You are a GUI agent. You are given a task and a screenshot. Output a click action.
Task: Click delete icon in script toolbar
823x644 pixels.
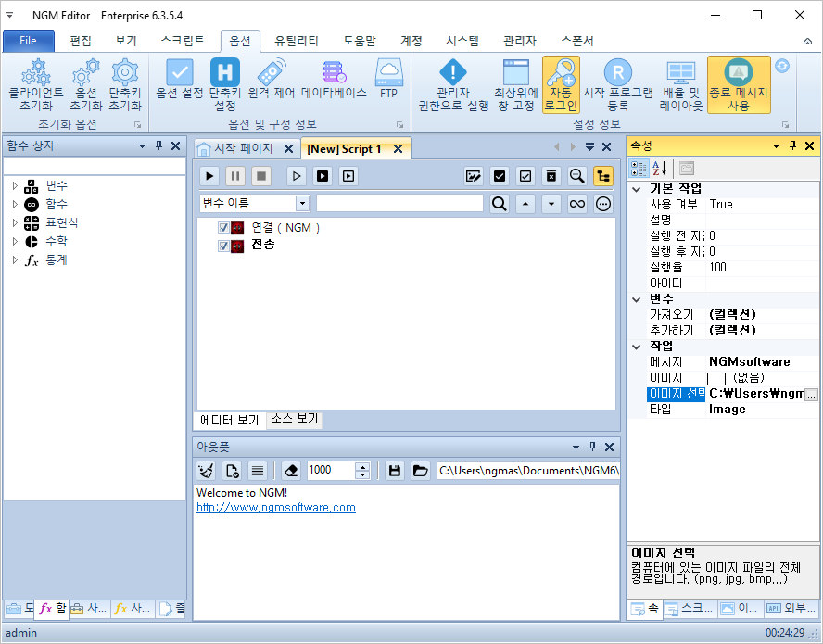click(x=551, y=176)
